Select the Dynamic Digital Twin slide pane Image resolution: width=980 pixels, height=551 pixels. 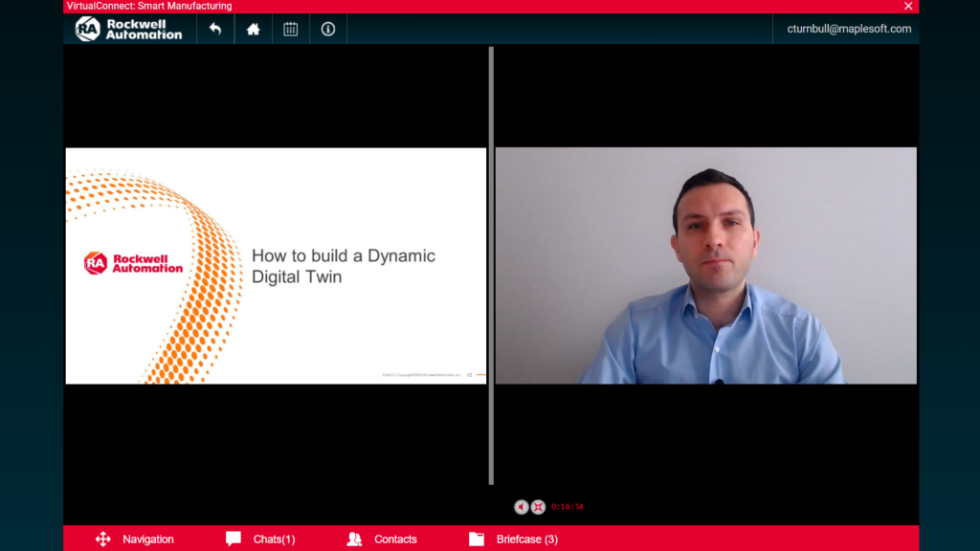[276, 266]
